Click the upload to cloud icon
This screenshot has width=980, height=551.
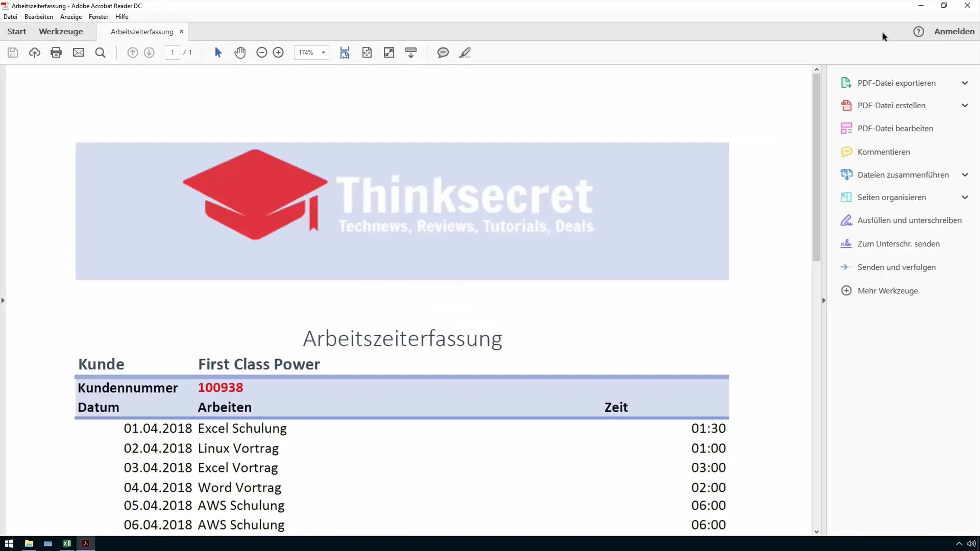(x=35, y=53)
